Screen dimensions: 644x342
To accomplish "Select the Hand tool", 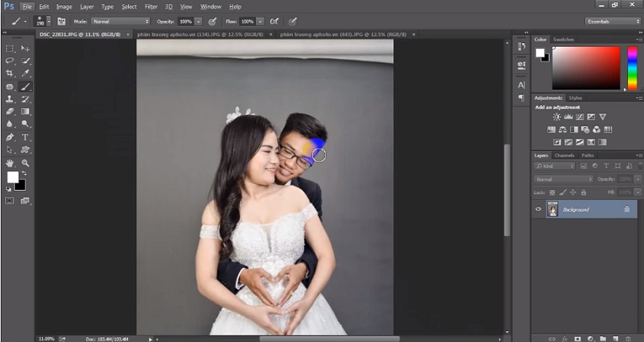I will click(x=10, y=163).
